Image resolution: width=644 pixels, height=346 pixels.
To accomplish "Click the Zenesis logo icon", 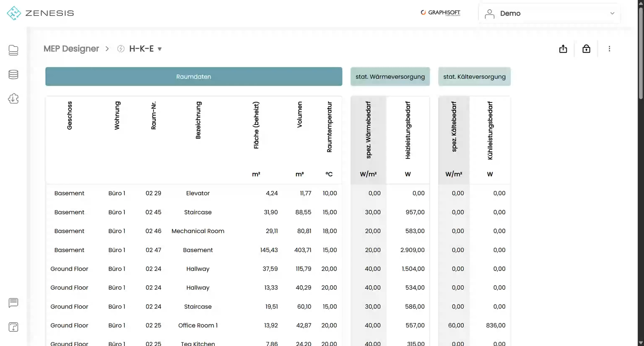I will (14, 13).
